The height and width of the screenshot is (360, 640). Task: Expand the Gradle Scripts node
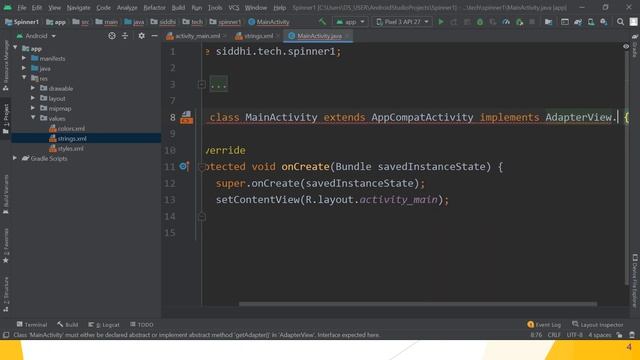15,158
